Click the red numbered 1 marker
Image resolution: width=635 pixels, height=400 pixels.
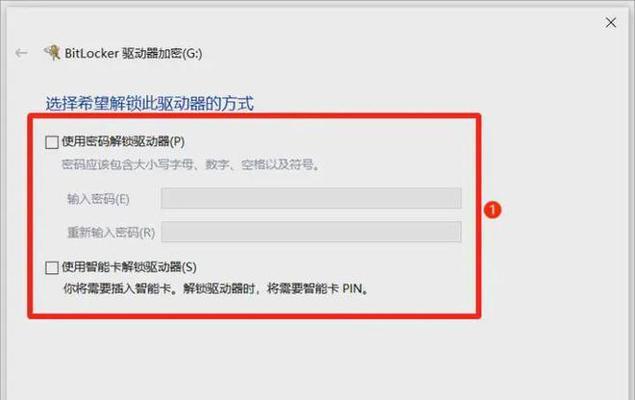click(x=492, y=210)
